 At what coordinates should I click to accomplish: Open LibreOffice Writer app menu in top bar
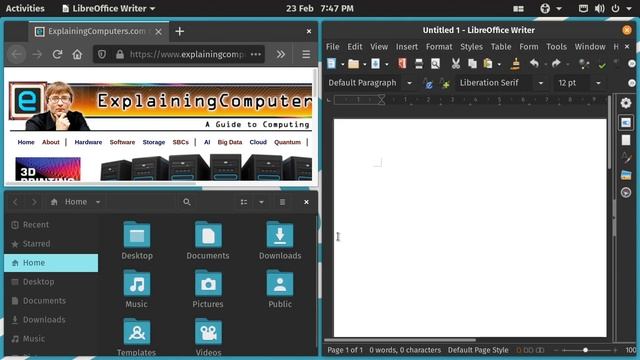[109, 8]
